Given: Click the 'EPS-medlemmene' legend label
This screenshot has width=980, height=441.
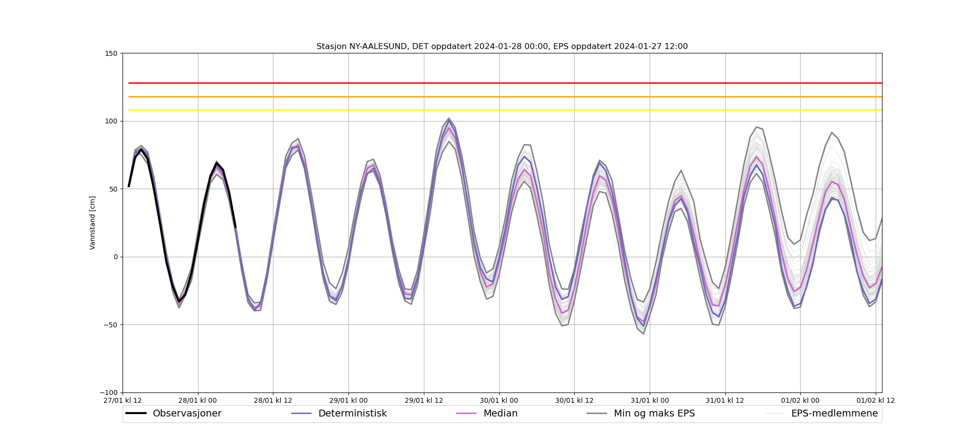Looking at the screenshot, I should coord(834,414).
